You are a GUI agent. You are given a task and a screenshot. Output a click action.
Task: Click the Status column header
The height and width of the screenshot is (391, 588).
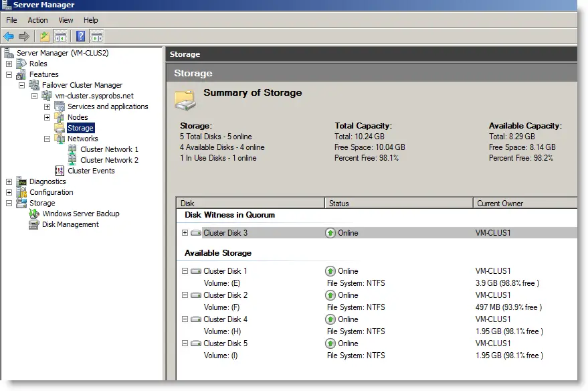coord(399,204)
